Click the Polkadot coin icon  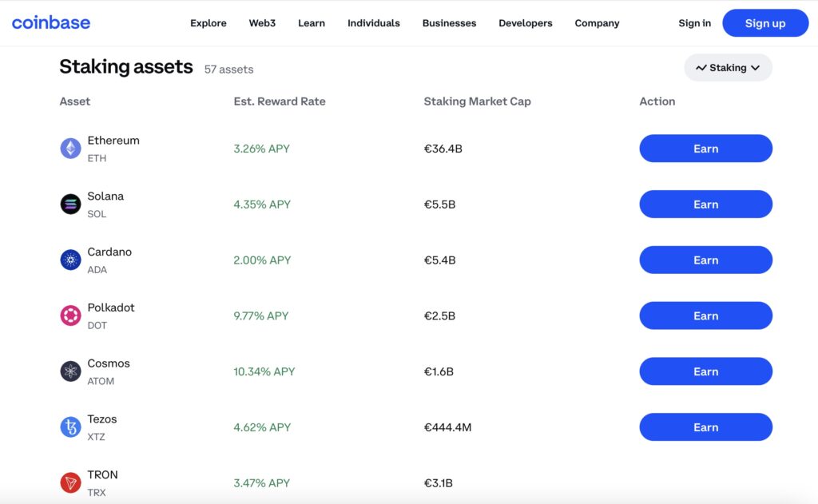70,315
